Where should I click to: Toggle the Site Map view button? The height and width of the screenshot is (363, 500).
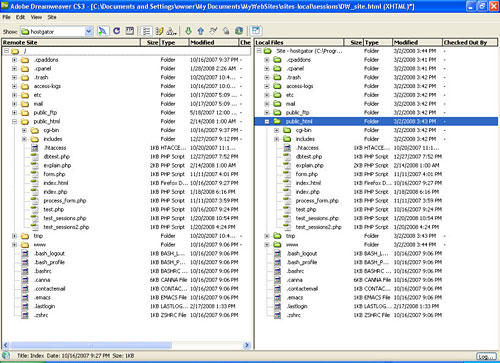click(171, 31)
